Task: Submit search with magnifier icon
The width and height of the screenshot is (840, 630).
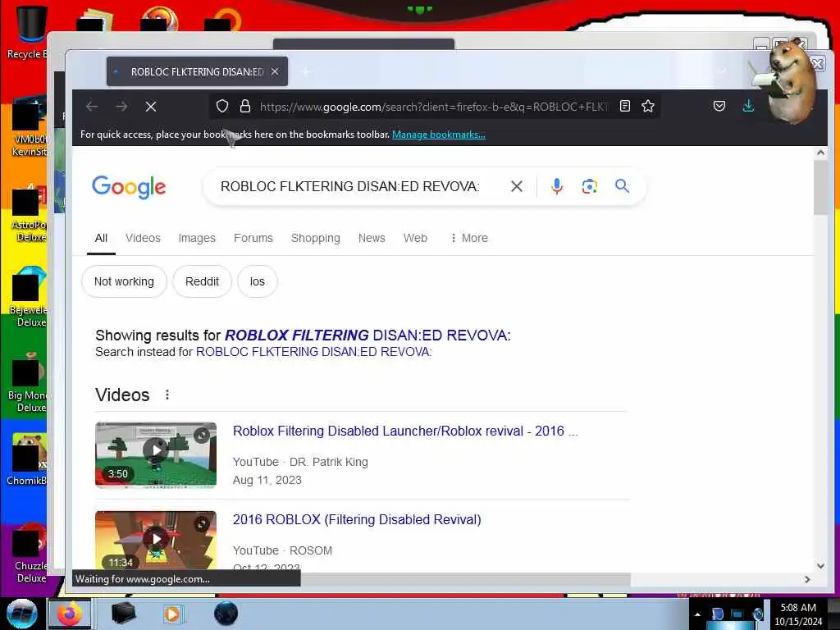Action: pyautogui.click(x=622, y=186)
